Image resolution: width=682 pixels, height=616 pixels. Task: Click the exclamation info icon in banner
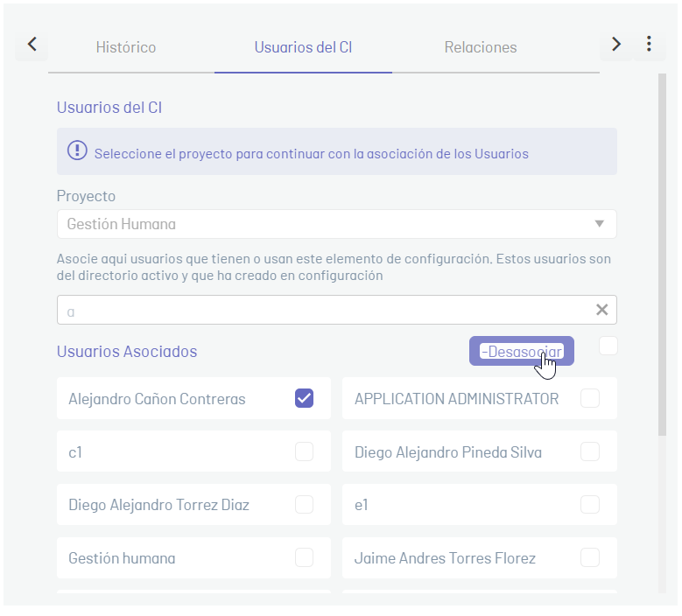coord(77,150)
